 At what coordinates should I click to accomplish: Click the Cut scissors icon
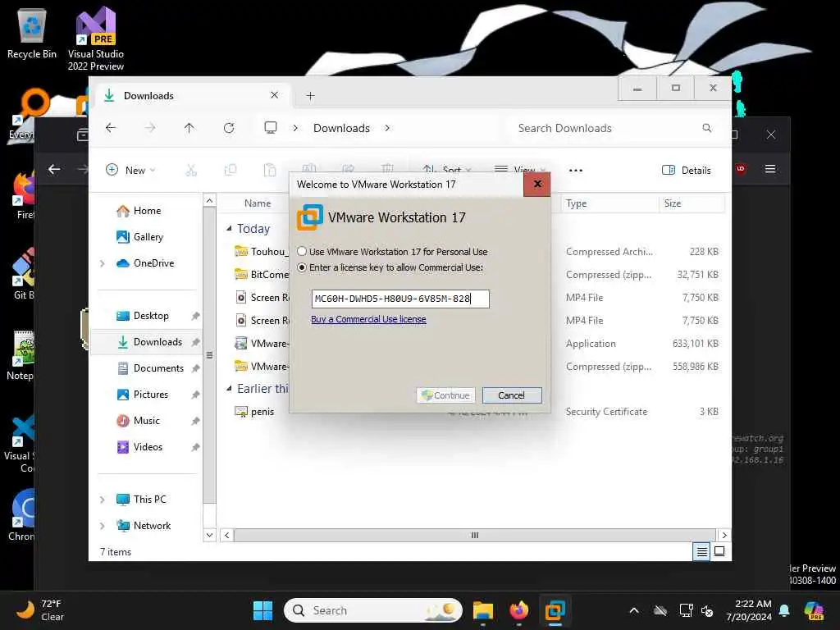pos(191,171)
